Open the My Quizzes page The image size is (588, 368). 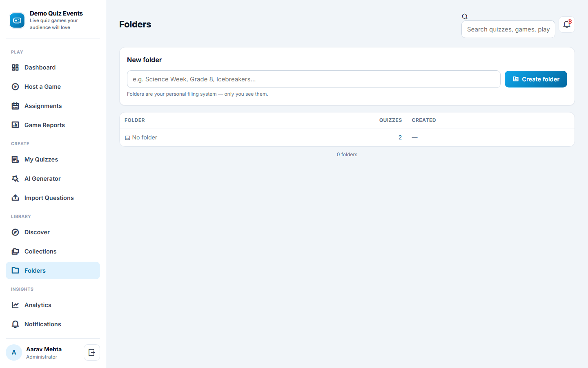(53, 159)
